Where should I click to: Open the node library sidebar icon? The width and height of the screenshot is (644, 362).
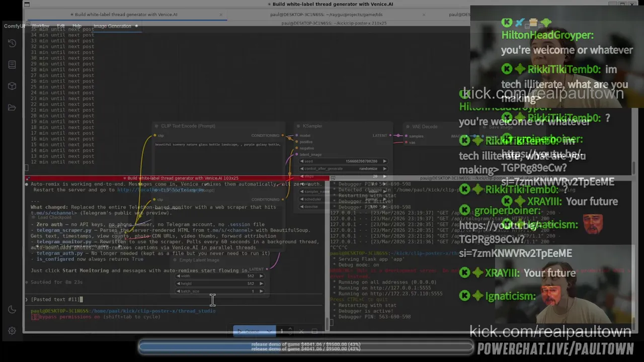(12, 65)
